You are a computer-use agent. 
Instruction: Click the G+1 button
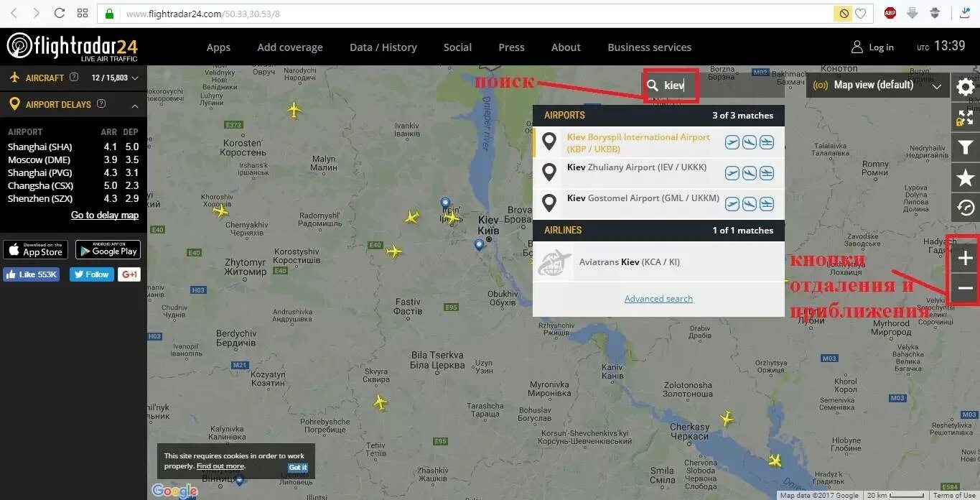click(x=129, y=274)
